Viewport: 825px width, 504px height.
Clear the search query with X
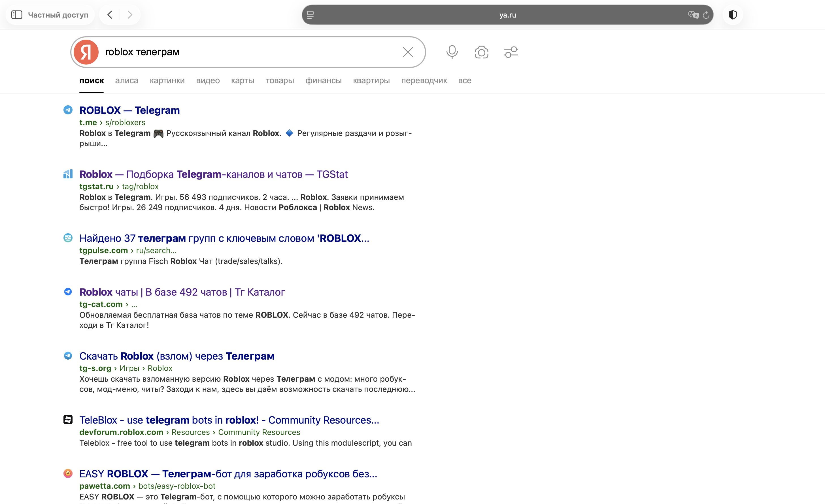407,52
